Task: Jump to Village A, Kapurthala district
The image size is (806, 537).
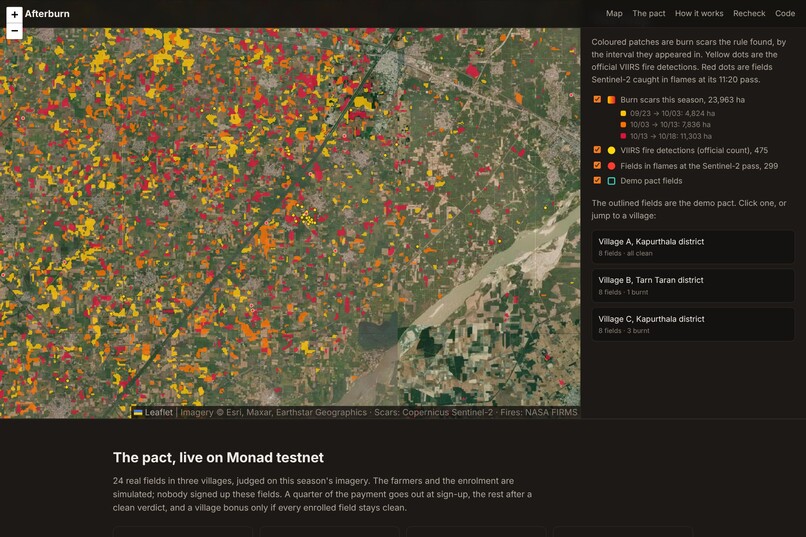Action: (693, 247)
